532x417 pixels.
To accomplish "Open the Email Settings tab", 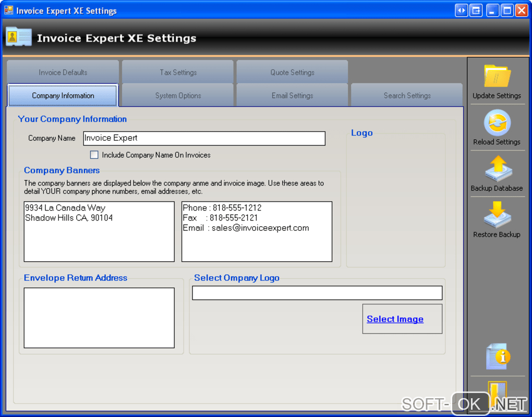I will [292, 95].
